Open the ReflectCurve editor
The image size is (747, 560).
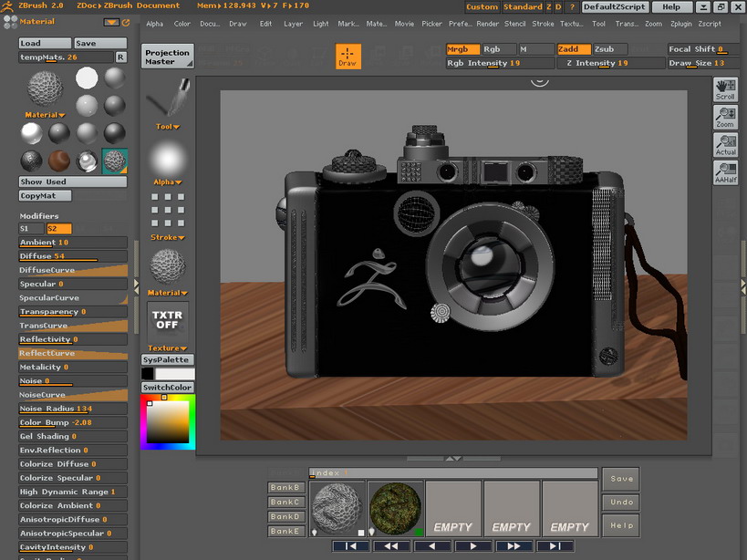pos(73,353)
